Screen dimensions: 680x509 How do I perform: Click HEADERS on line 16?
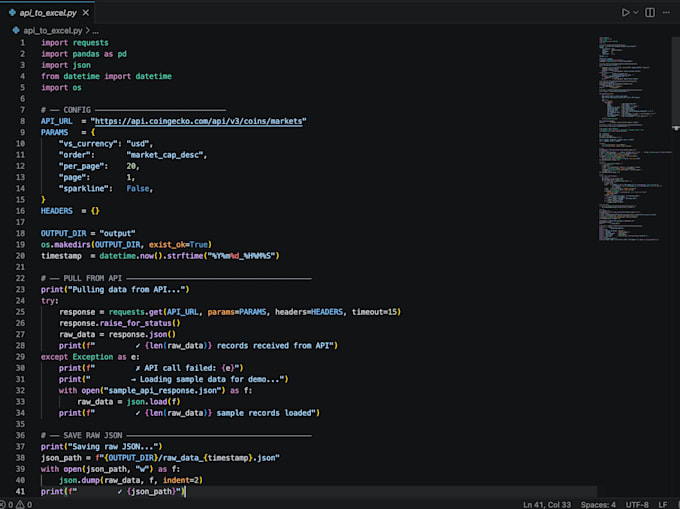pyautogui.click(x=56, y=211)
